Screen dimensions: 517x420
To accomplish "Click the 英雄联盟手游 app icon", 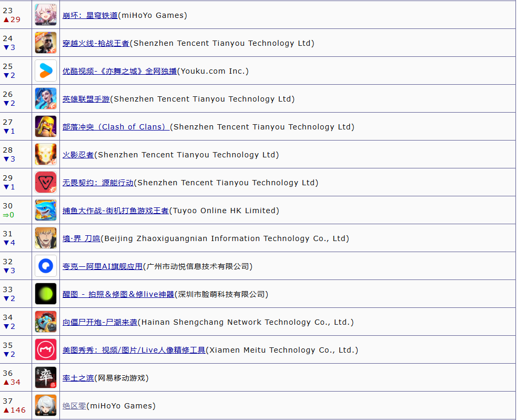I will pyautogui.click(x=46, y=98).
